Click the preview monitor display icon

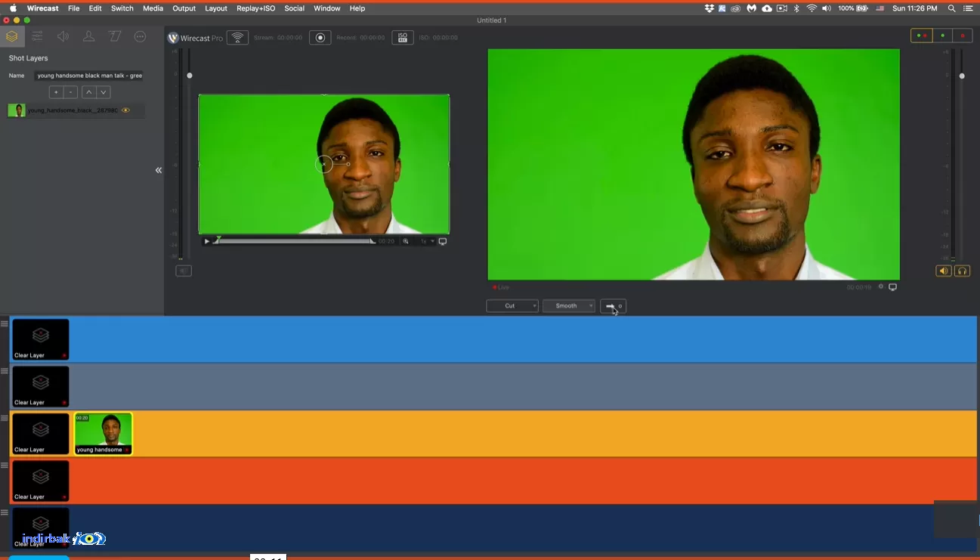[443, 241]
